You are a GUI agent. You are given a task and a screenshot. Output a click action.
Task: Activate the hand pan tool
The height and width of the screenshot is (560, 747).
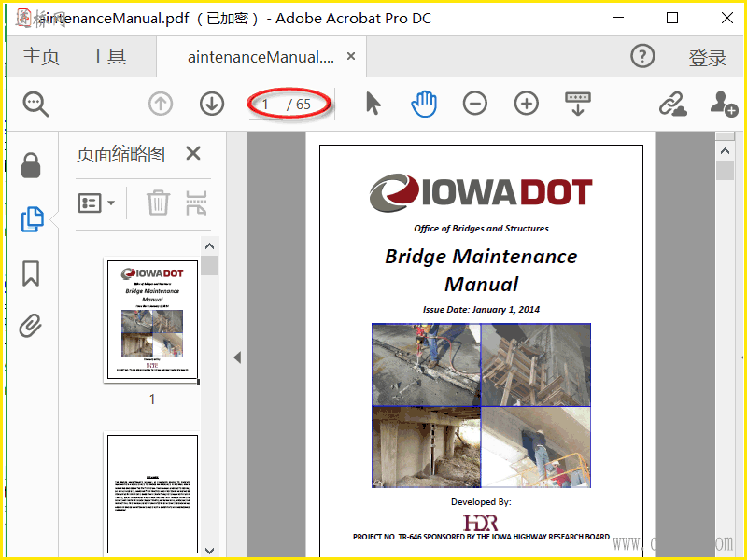tap(424, 104)
